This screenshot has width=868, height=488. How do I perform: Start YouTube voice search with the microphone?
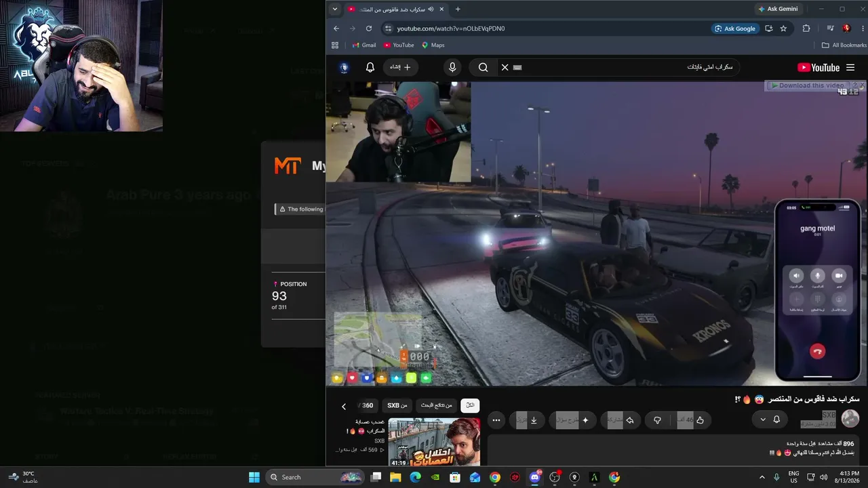pos(452,67)
